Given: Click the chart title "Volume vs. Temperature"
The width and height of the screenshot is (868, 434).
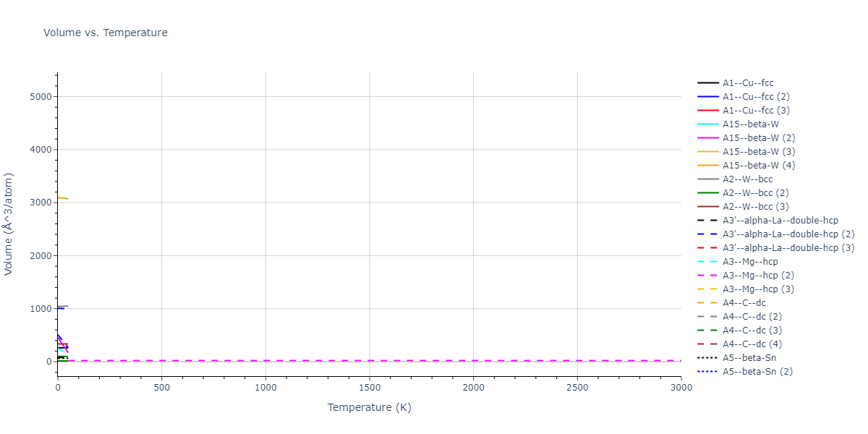Looking at the screenshot, I should tap(106, 33).
